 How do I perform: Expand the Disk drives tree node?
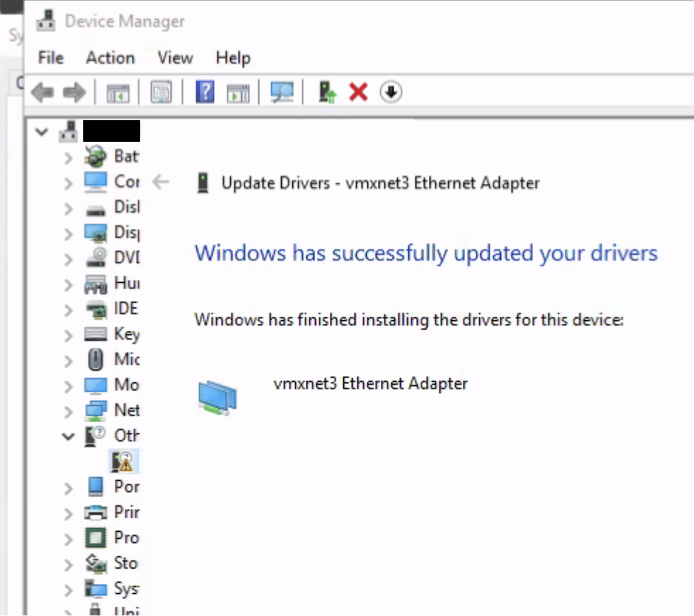click(68, 208)
